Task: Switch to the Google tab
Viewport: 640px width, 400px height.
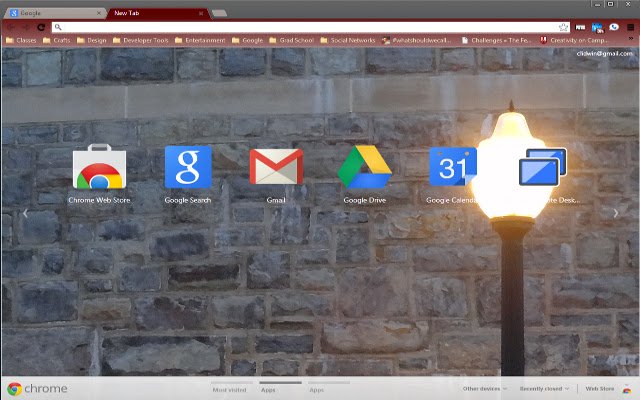Action: coord(54,13)
